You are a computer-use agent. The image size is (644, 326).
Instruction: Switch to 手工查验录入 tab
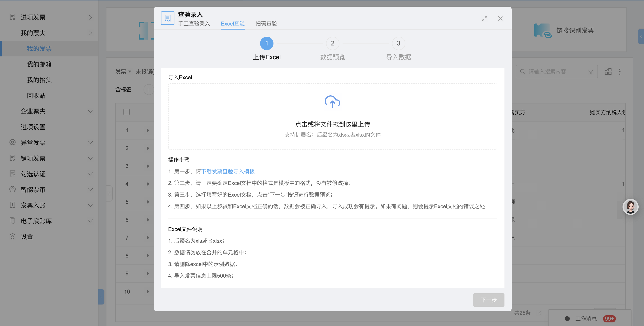pos(194,24)
